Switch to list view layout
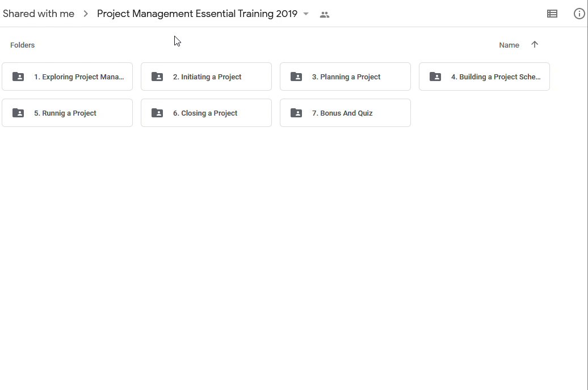588x390 pixels. (x=552, y=14)
